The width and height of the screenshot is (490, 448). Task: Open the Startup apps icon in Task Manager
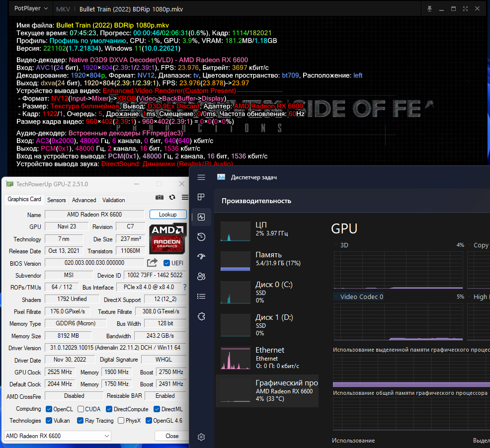[201, 256]
